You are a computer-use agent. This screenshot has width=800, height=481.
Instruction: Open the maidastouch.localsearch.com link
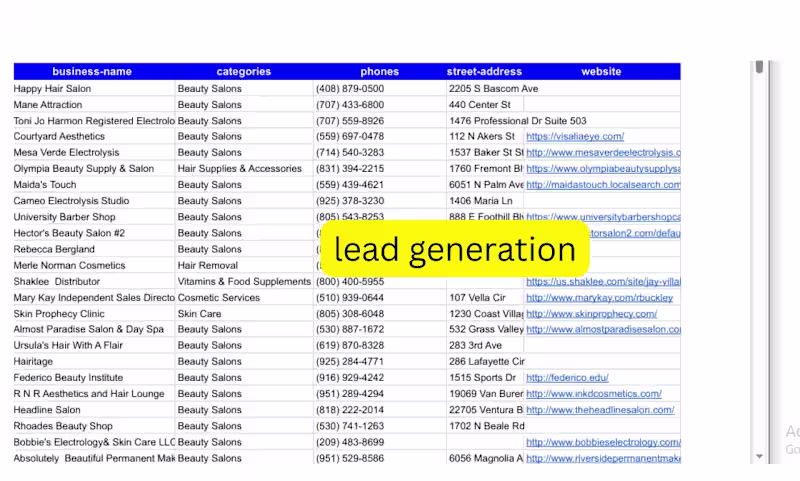tap(603, 185)
